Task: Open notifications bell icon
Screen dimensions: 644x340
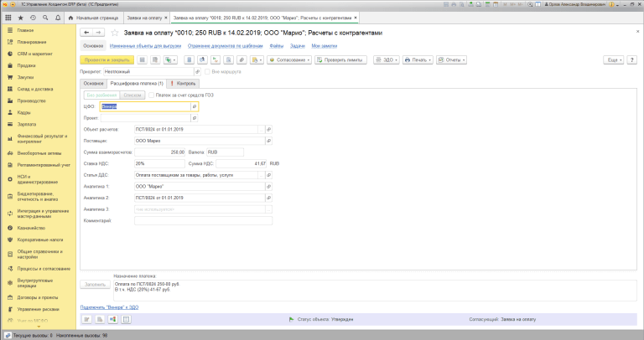Action: click(58, 18)
